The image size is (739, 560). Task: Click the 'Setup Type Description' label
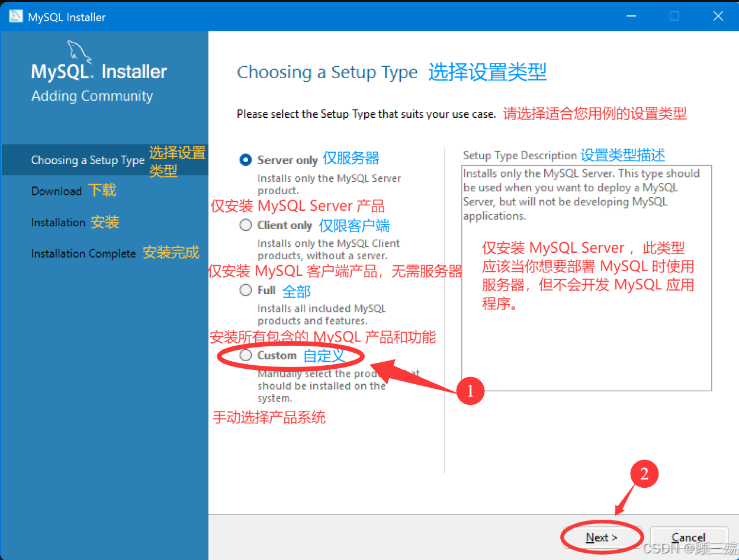coord(520,156)
